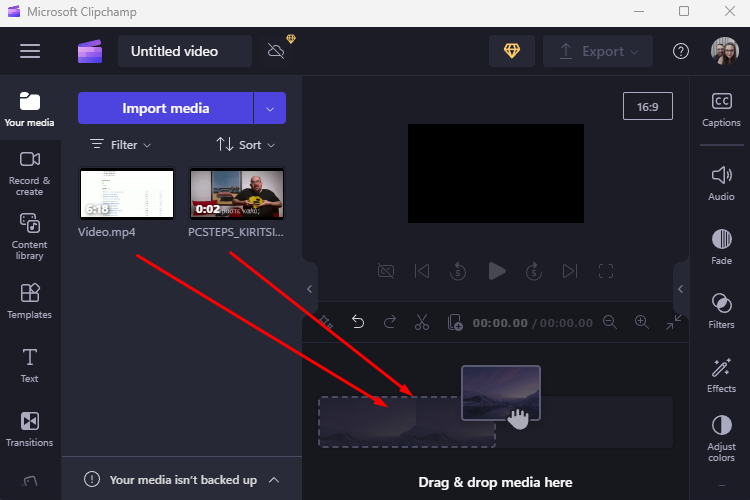Redo the last action
This screenshot has width=750, height=500.
click(390, 322)
